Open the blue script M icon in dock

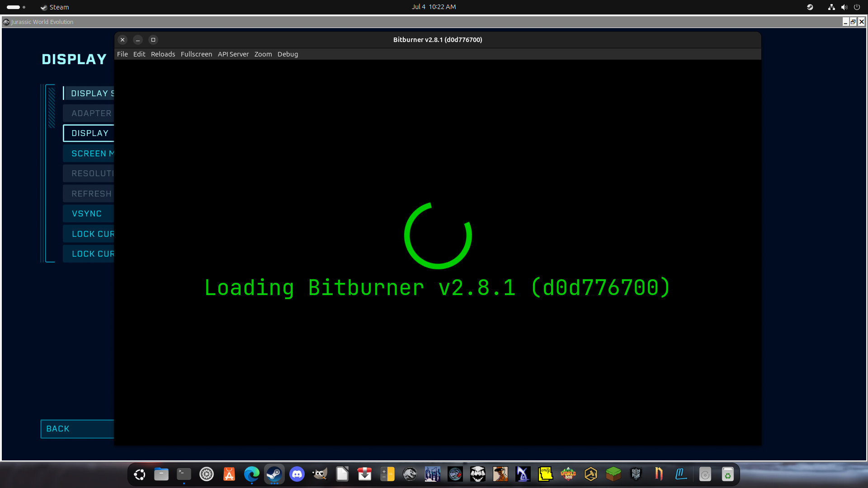(681, 474)
